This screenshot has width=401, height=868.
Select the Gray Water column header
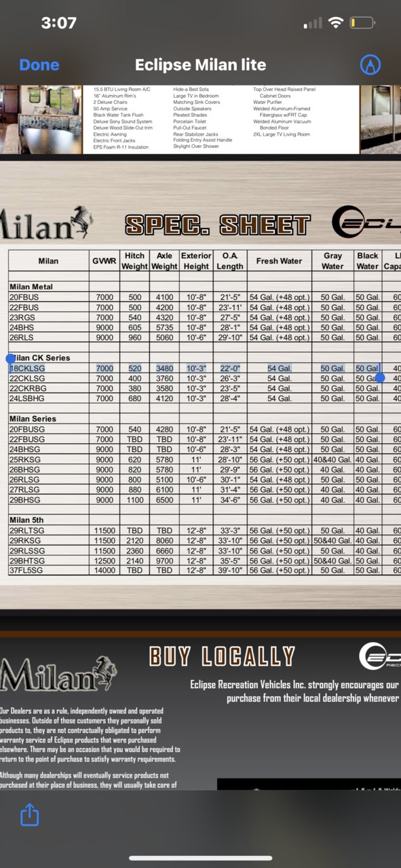[x=333, y=261]
